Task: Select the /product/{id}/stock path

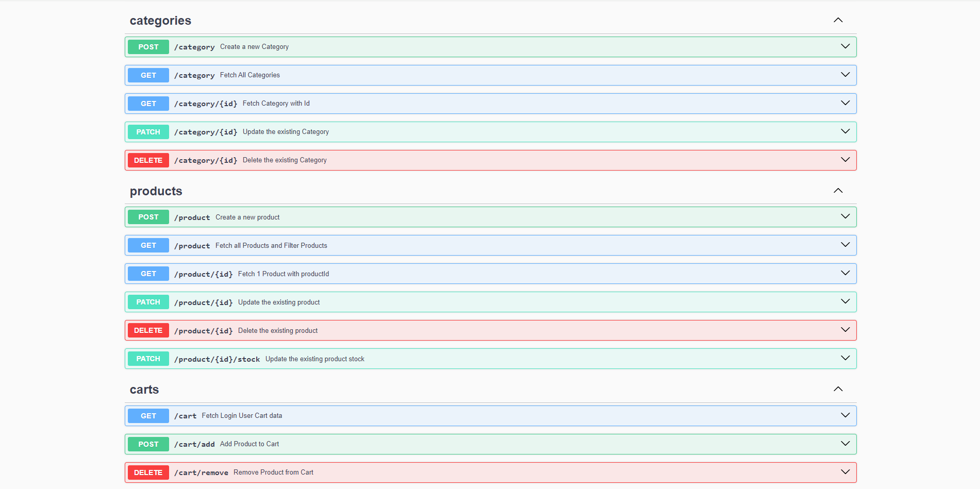Action: (217, 359)
